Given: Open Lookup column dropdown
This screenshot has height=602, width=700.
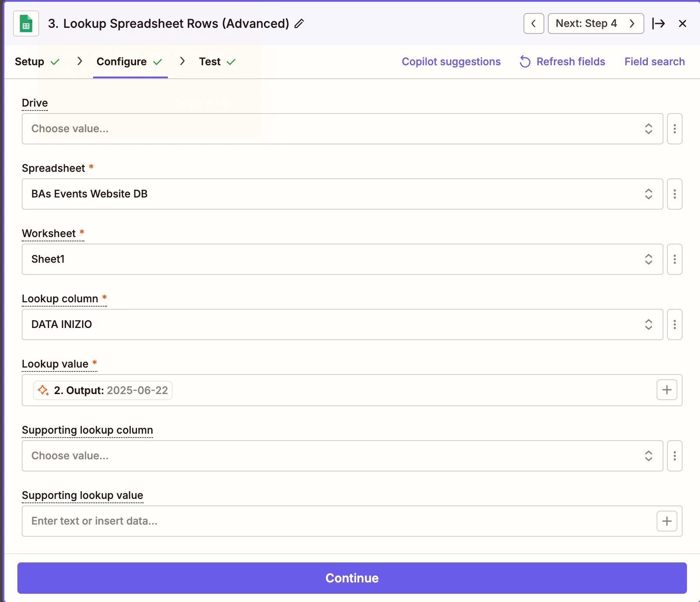Looking at the screenshot, I should click(342, 324).
